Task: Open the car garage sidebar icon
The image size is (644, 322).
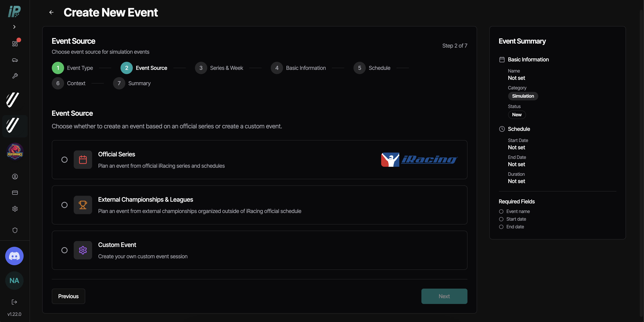Action: click(15, 60)
